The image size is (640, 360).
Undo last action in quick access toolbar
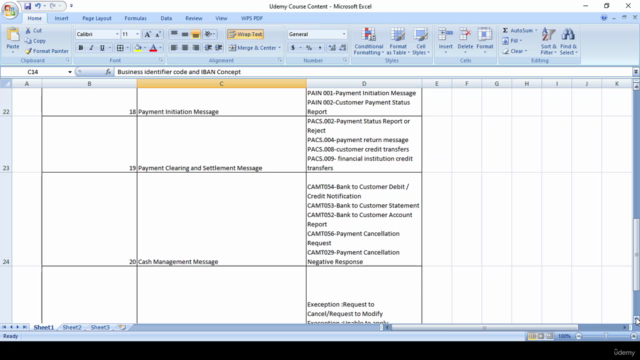click(x=38, y=6)
